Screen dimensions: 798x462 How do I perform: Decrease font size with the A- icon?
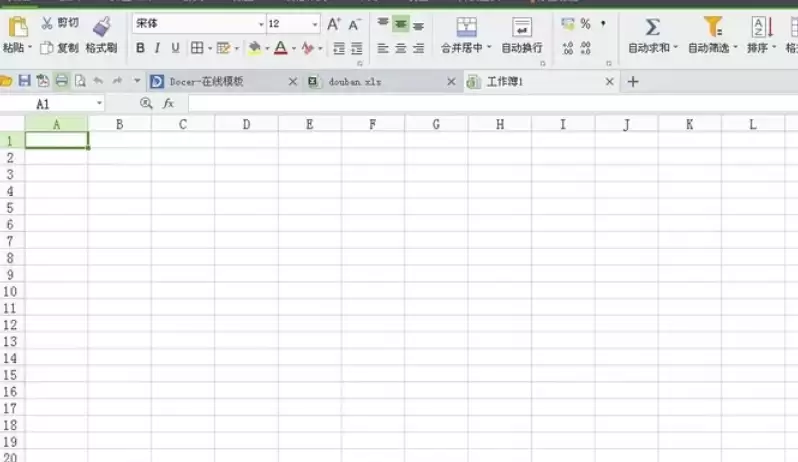click(x=354, y=24)
